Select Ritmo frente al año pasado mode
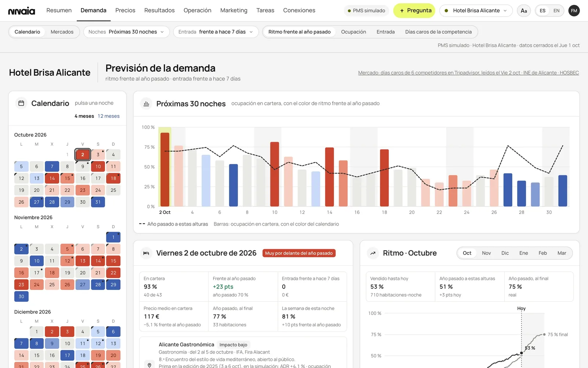588x368 pixels. (x=300, y=32)
